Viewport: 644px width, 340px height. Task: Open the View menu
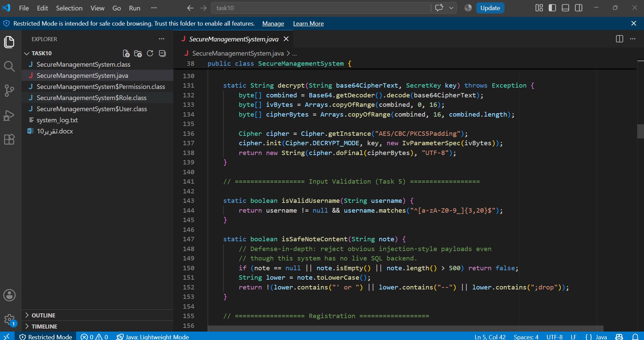[x=97, y=8]
